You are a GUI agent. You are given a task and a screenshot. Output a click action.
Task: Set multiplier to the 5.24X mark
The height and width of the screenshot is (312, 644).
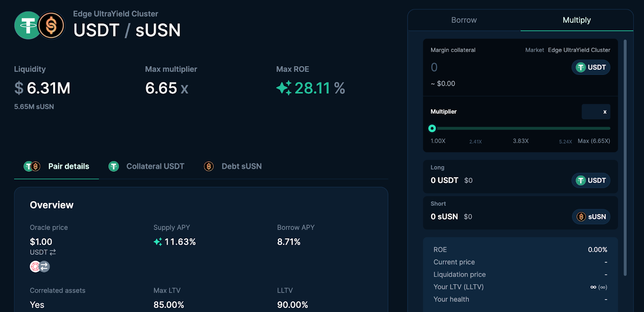pos(566,142)
